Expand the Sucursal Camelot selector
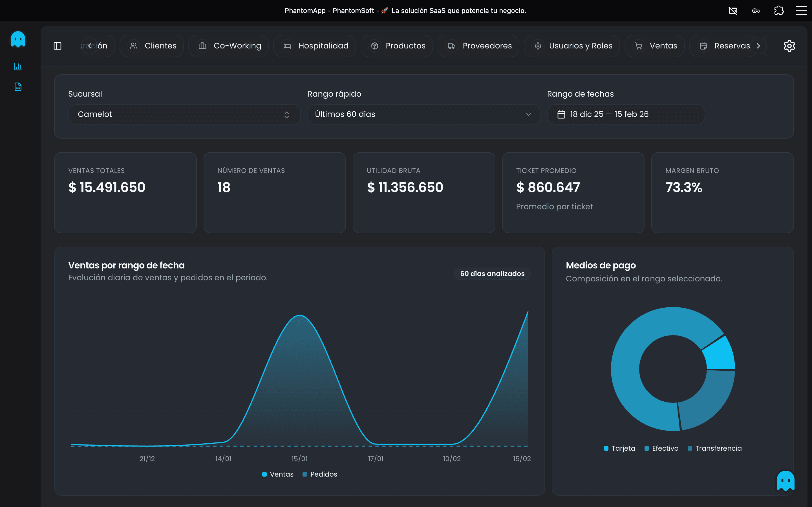This screenshot has width=812, height=507. click(x=184, y=114)
